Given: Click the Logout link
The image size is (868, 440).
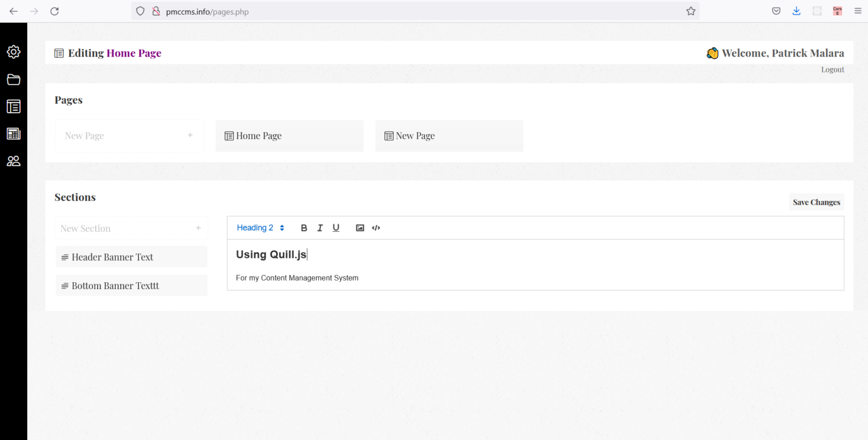Looking at the screenshot, I should coord(832,70).
